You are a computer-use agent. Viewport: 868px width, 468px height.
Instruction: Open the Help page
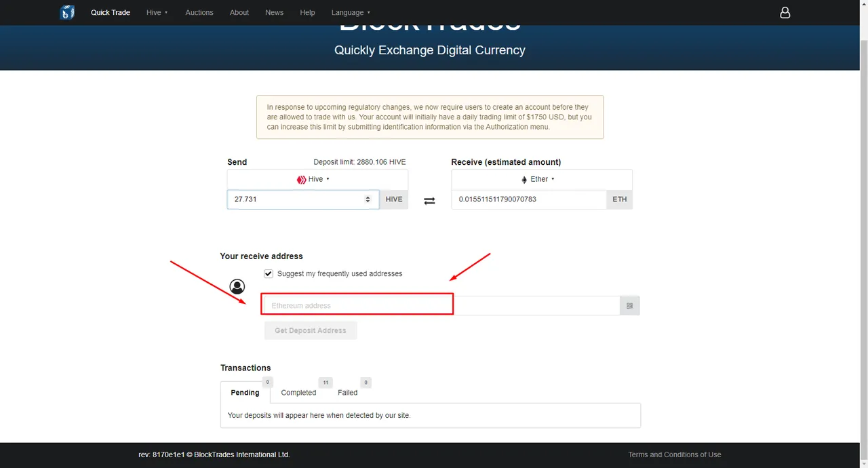307,12
